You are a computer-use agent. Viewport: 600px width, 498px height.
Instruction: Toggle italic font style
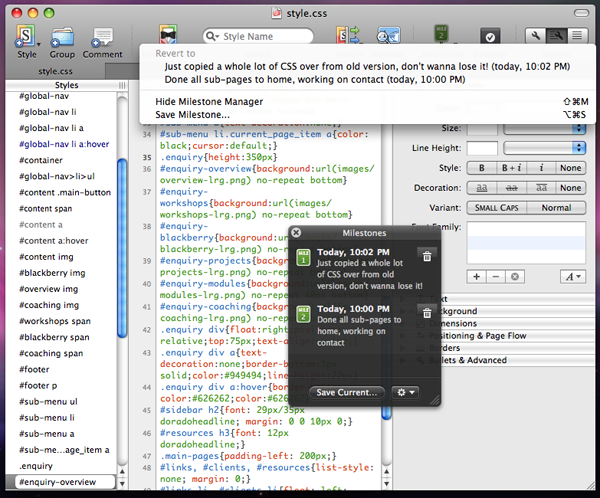[541, 168]
